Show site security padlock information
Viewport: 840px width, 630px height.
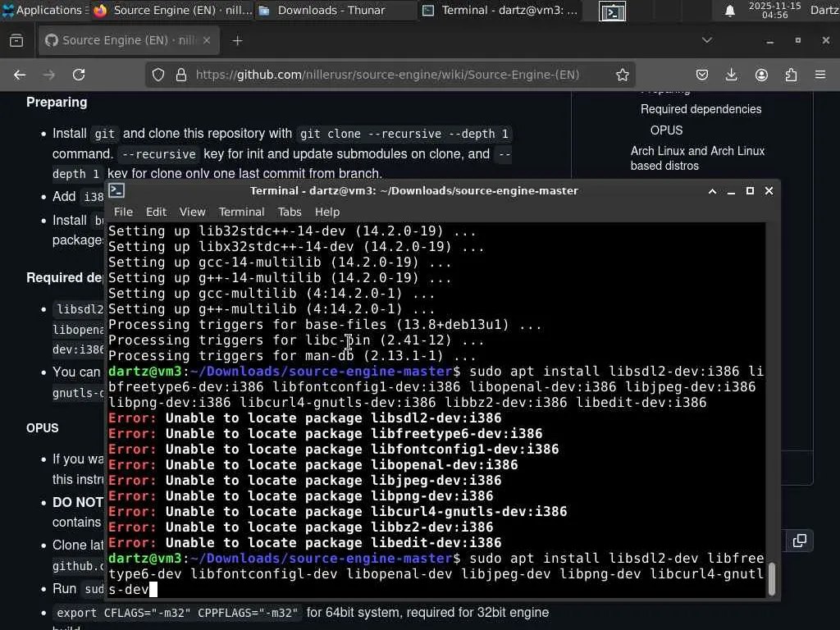(181, 75)
